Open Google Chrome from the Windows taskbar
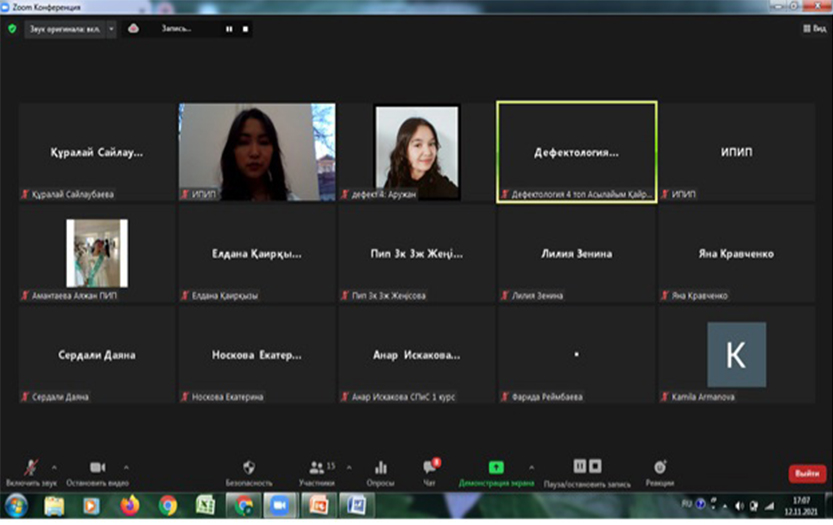The height and width of the screenshot is (525, 833). coord(166,506)
